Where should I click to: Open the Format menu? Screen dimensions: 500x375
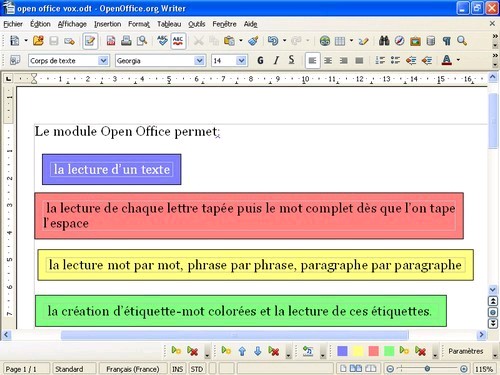[x=139, y=24]
